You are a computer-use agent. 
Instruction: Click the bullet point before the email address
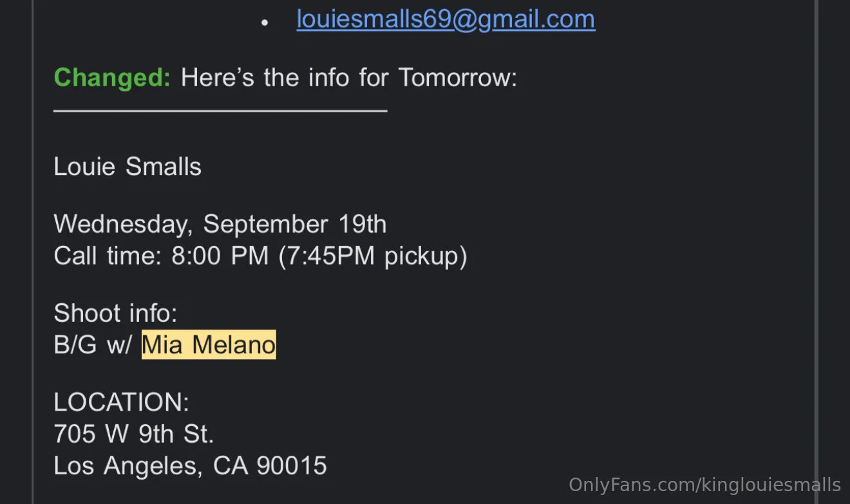265,22
